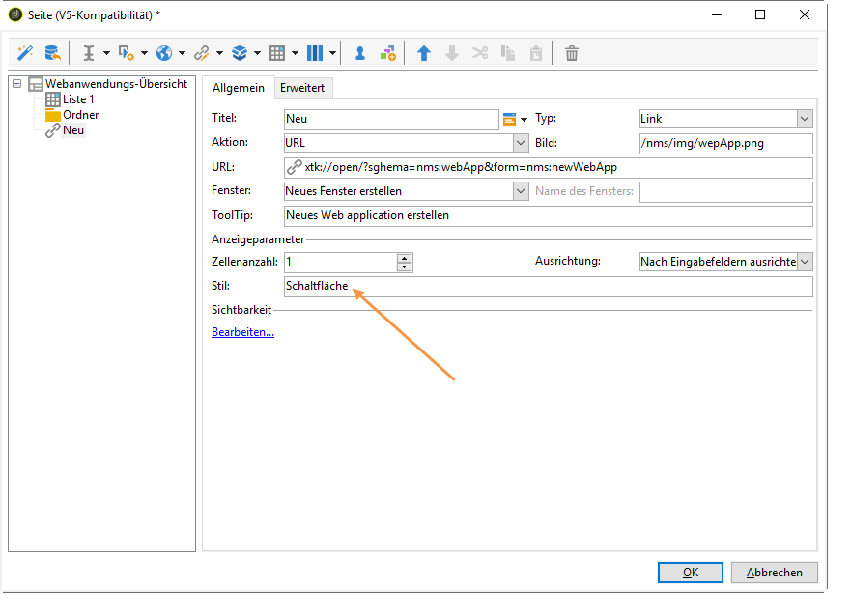Click the chain link icon in toolbar
The width and height of the screenshot is (851, 616).
(x=201, y=53)
